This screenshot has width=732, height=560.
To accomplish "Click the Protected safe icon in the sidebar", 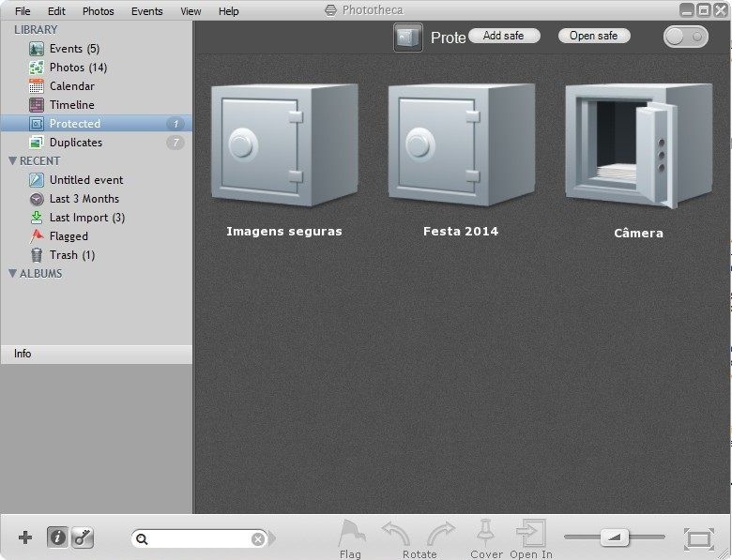I will coord(37,123).
